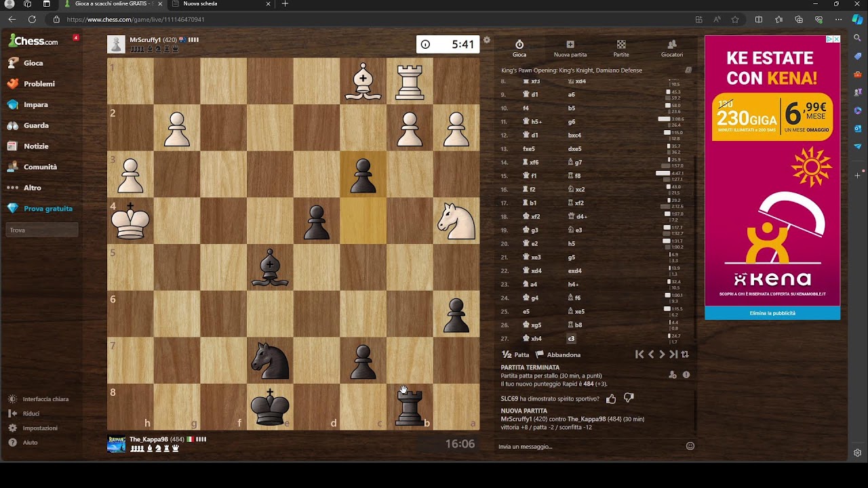Open The_Kappa98 username profile link
This screenshot has height=488, width=868.
coord(149,439)
